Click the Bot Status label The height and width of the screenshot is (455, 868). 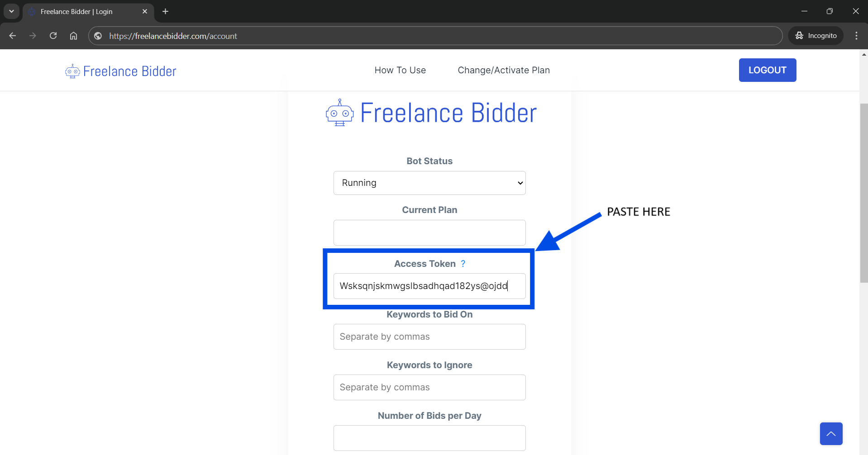pos(429,161)
